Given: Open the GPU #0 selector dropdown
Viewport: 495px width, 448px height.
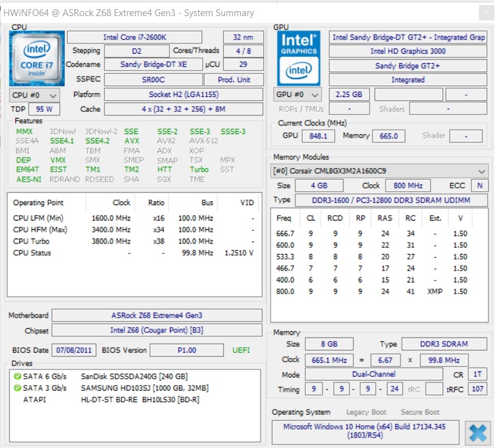Looking at the screenshot, I should pyautogui.click(x=297, y=95).
